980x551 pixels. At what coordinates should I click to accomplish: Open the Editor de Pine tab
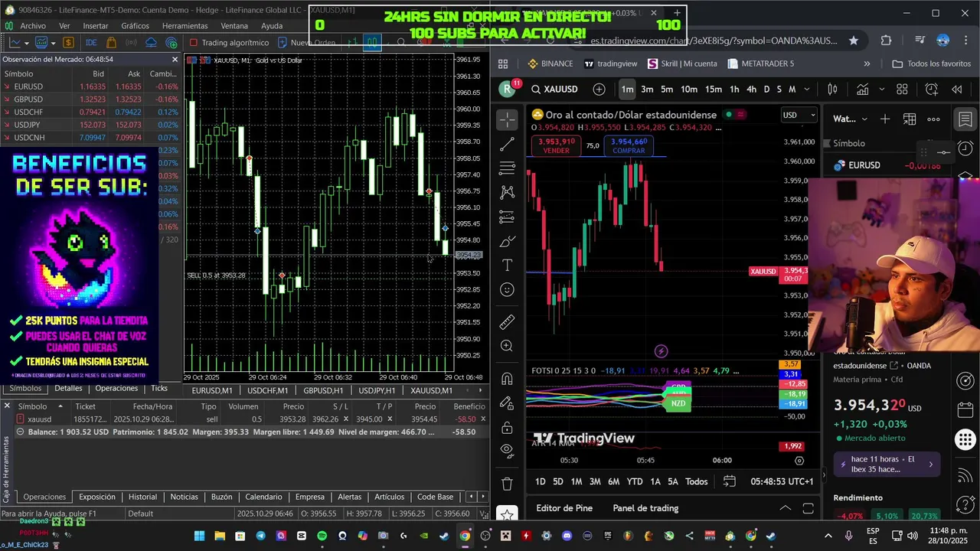564,508
